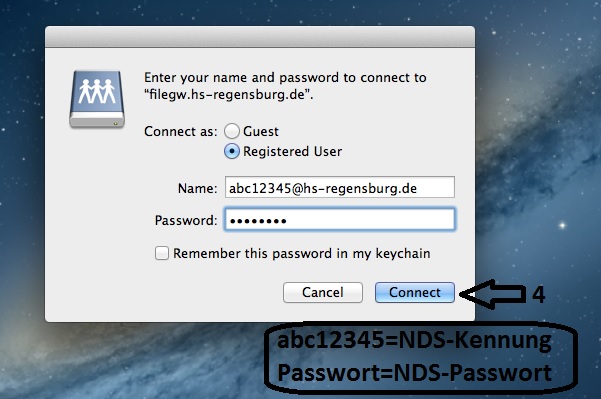Select the Guest radio button
This screenshot has height=399, width=601.
click(x=232, y=131)
